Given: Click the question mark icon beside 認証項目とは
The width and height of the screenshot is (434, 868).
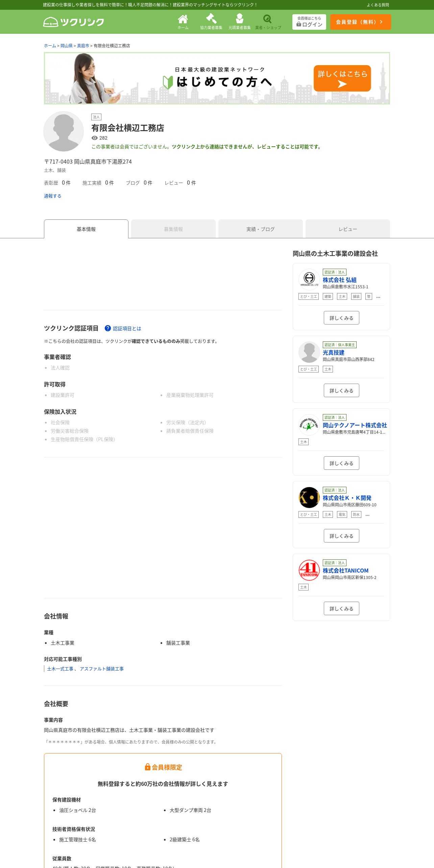Looking at the screenshot, I should [108, 328].
